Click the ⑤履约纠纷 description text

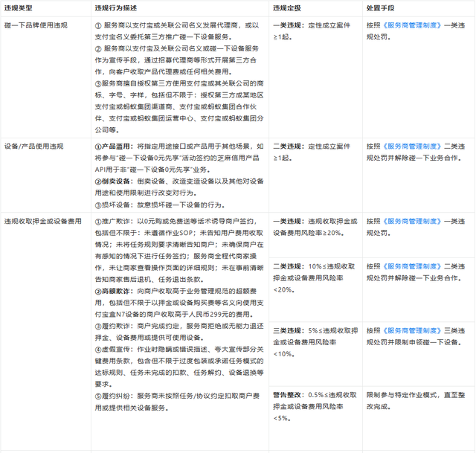coord(177,402)
